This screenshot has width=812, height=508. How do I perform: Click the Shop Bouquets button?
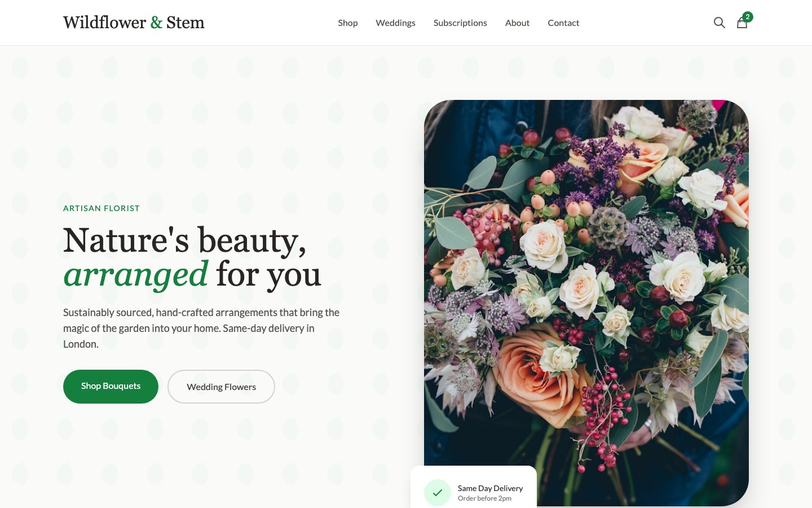pyautogui.click(x=111, y=387)
